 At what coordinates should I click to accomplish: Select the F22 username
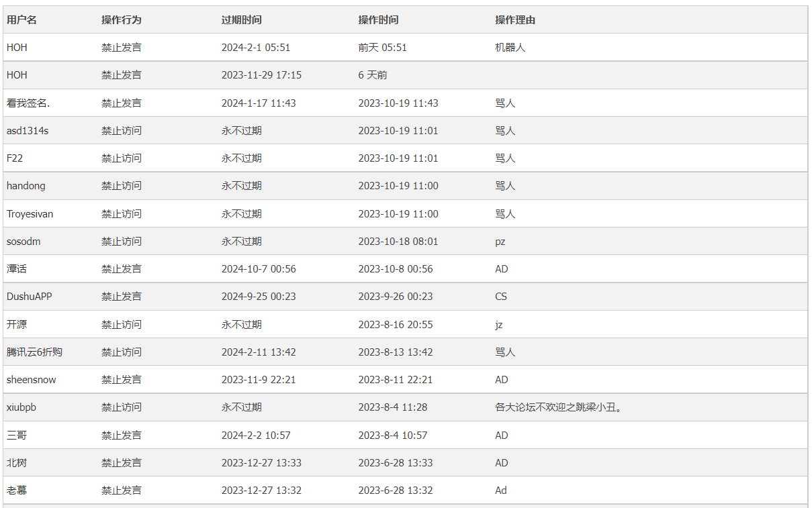15,158
